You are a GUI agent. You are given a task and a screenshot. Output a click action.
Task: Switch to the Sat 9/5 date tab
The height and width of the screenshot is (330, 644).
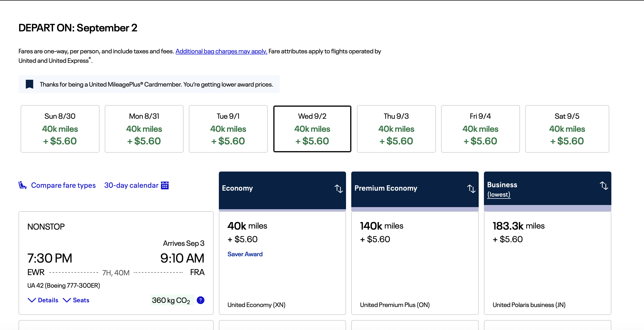(x=567, y=129)
